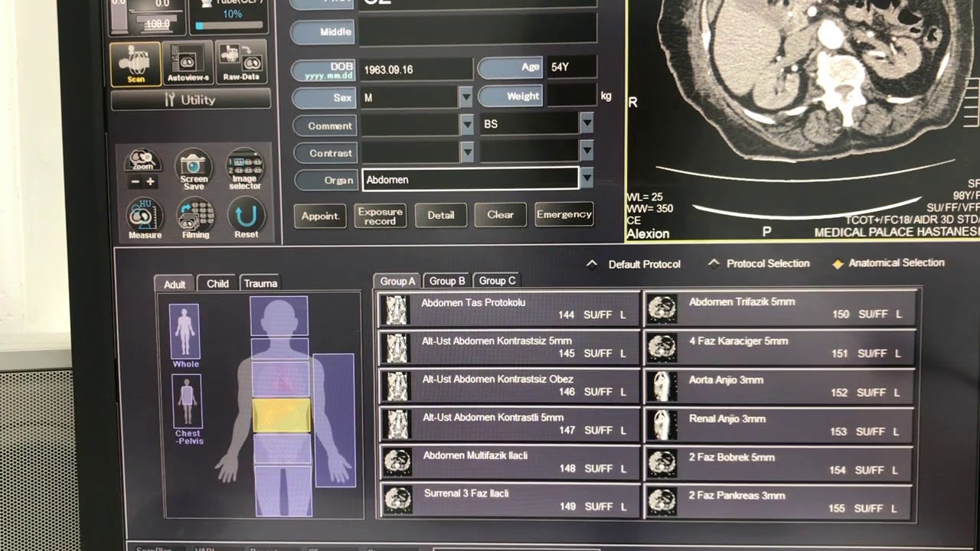The width and height of the screenshot is (980, 551).
Task: Click the Appoint. button
Action: coord(320,216)
